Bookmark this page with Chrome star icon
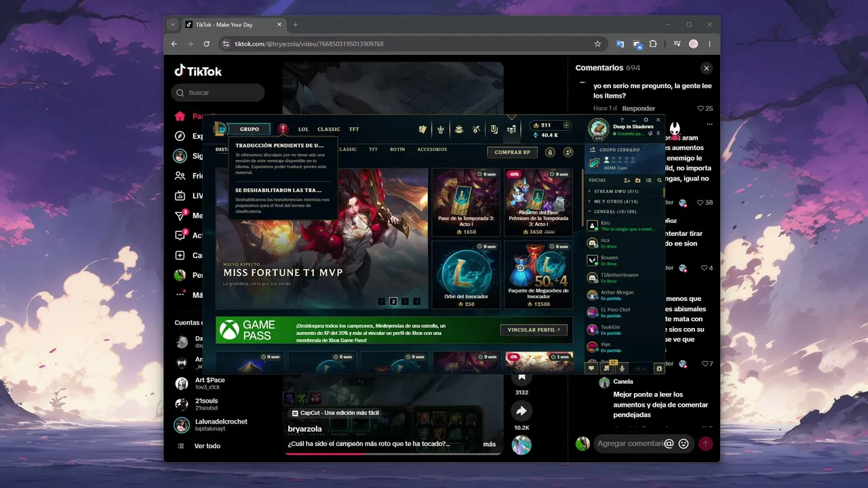The width and height of the screenshot is (868, 488). [x=597, y=44]
